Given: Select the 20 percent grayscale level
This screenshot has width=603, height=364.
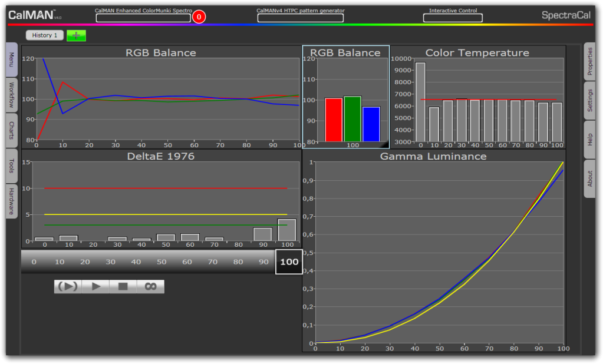Looking at the screenshot, I should (85, 262).
